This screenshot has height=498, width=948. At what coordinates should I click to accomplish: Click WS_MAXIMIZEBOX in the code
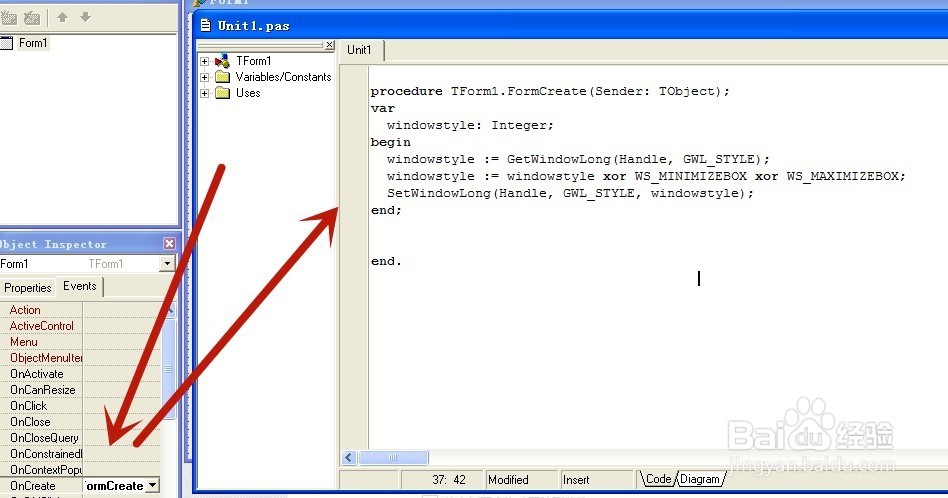842,176
